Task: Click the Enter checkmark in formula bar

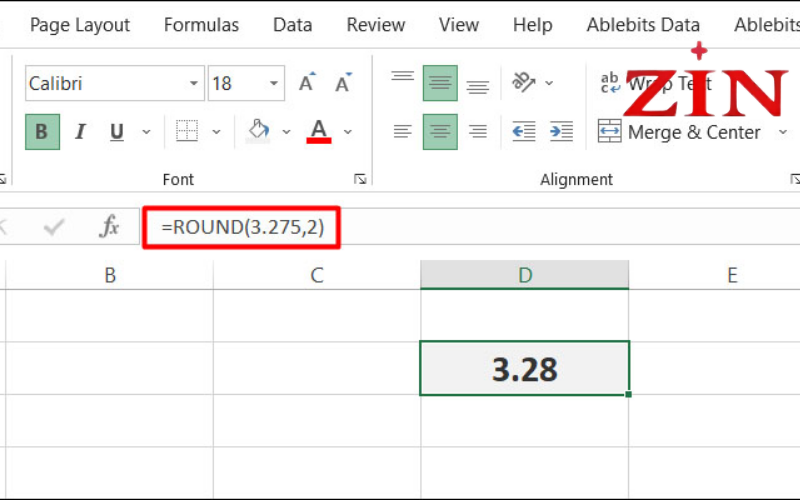Action: click(x=54, y=227)
